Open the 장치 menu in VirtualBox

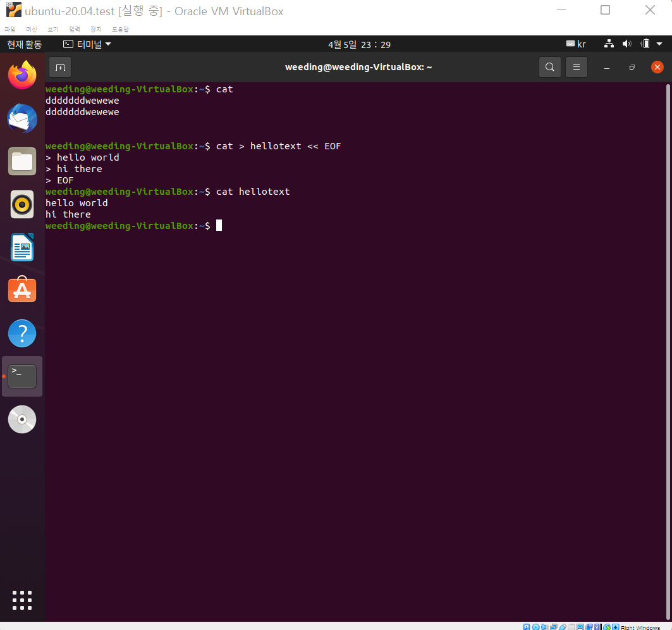pos(96,29)
